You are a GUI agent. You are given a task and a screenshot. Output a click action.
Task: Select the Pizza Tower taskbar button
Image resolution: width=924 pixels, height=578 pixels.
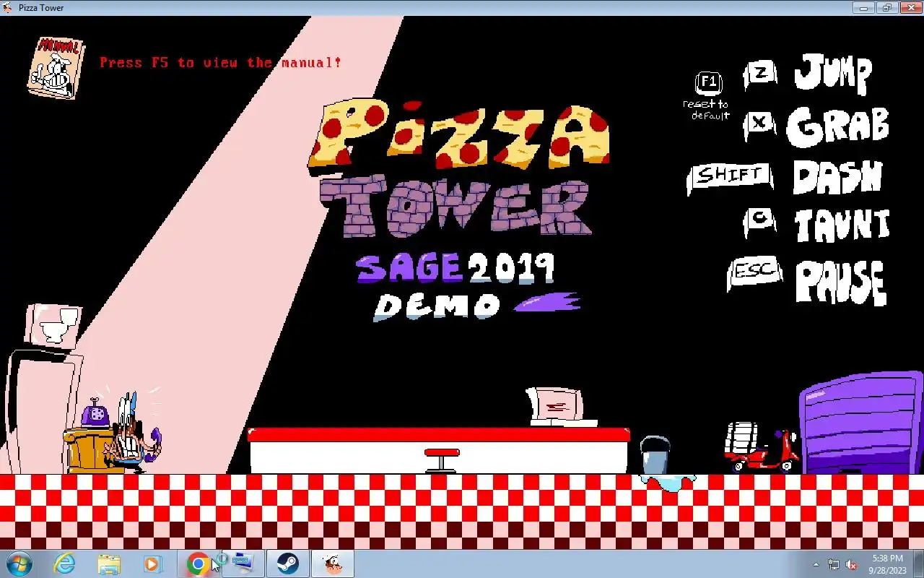[x=333, y=564]
